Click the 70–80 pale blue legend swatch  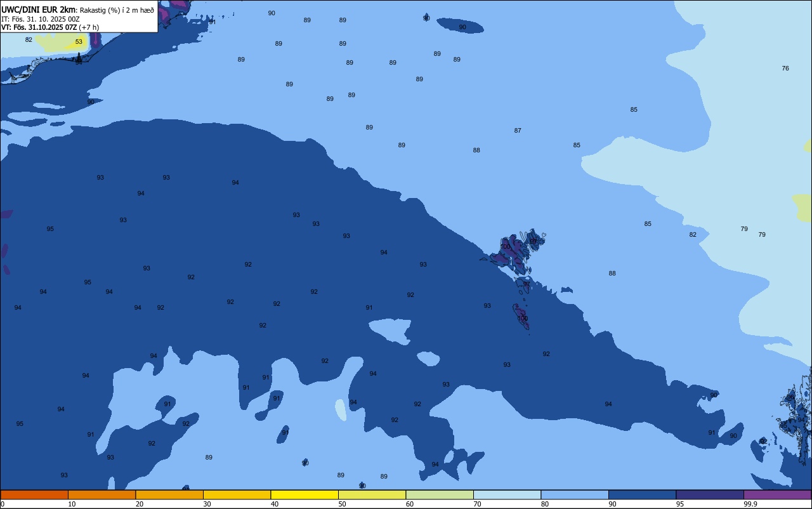(x=507, y=494)
